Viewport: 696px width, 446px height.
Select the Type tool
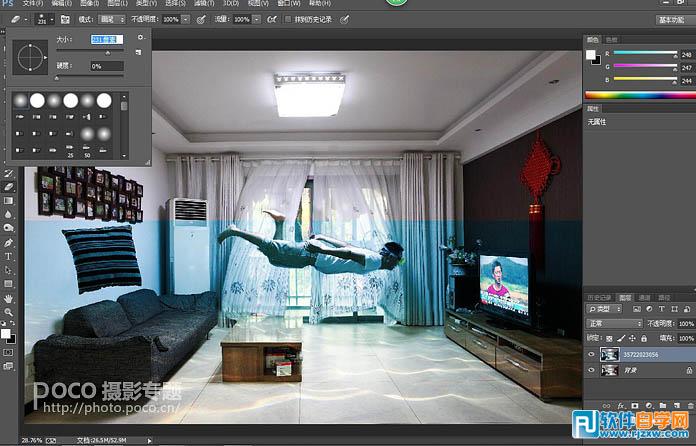[8, 257]
